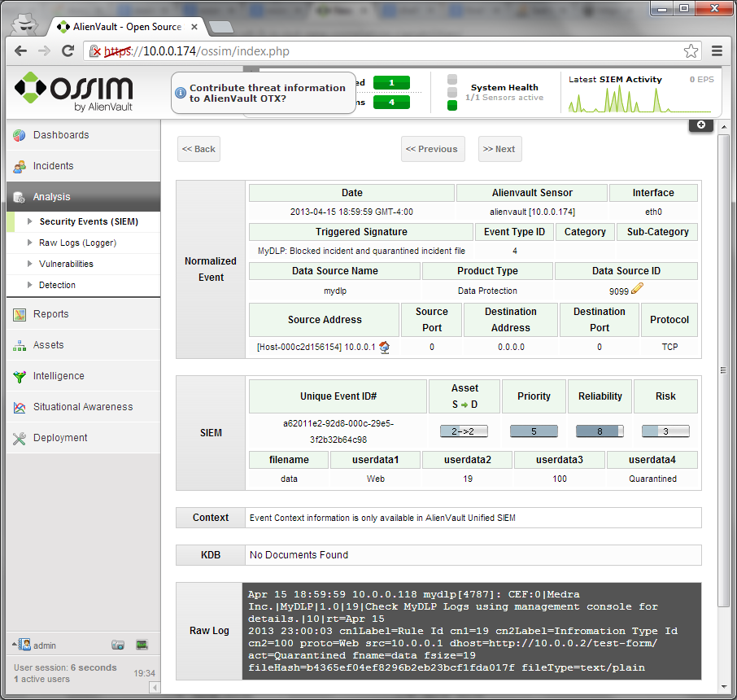The width and height of the screenshot is (737, 700).
Task: Click the Reliability bar showing 8
Action: coord(600,431)
